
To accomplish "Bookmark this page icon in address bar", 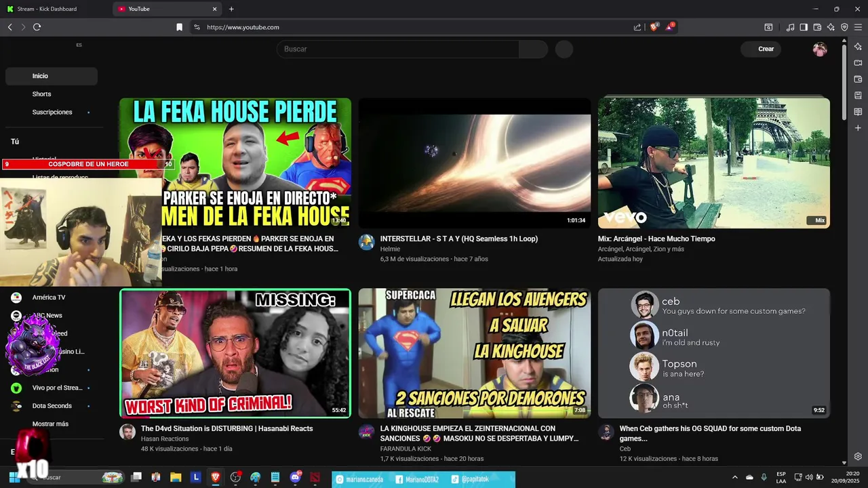I will (x=179, y=27).
